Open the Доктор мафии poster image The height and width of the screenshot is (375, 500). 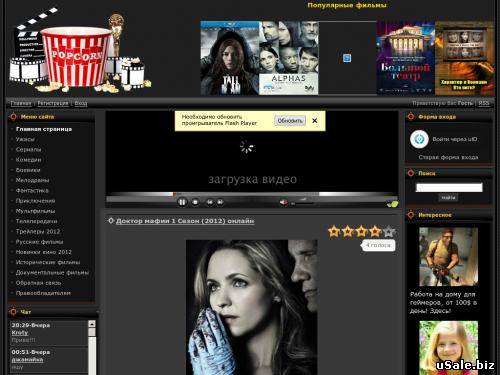point(251,307)
